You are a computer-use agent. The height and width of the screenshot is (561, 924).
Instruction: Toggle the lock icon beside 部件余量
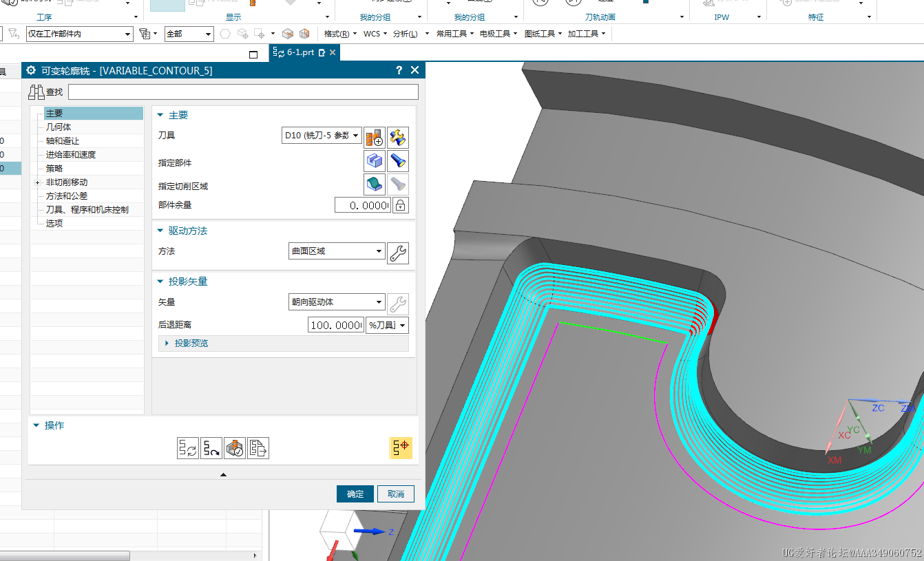[x=400, y=205]
